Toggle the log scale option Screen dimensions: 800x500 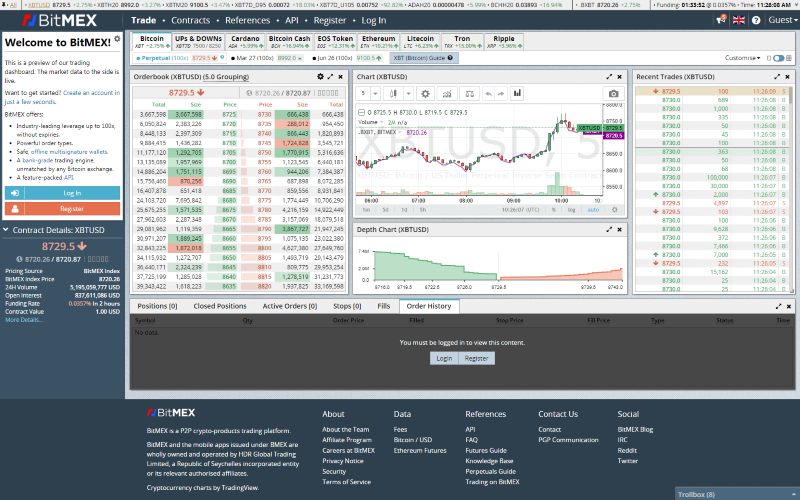click(571, 210)
